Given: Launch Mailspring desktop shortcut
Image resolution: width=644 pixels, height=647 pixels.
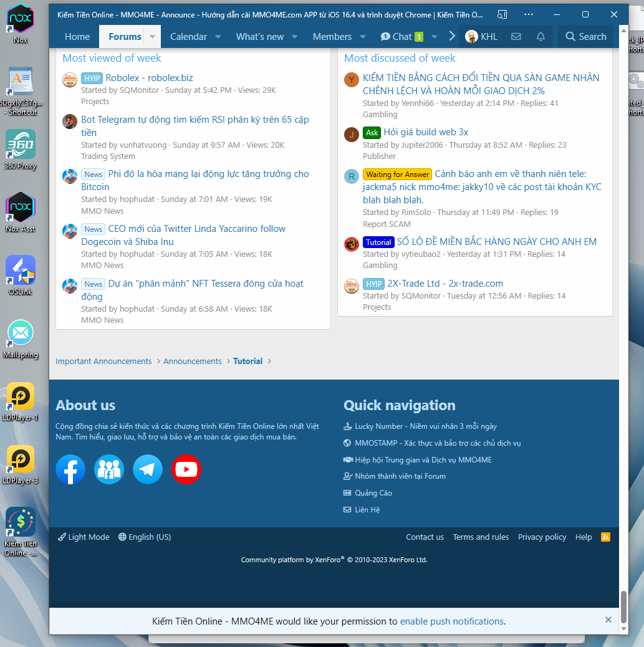Looking at the screenshot, I should (x=20, y=338).
